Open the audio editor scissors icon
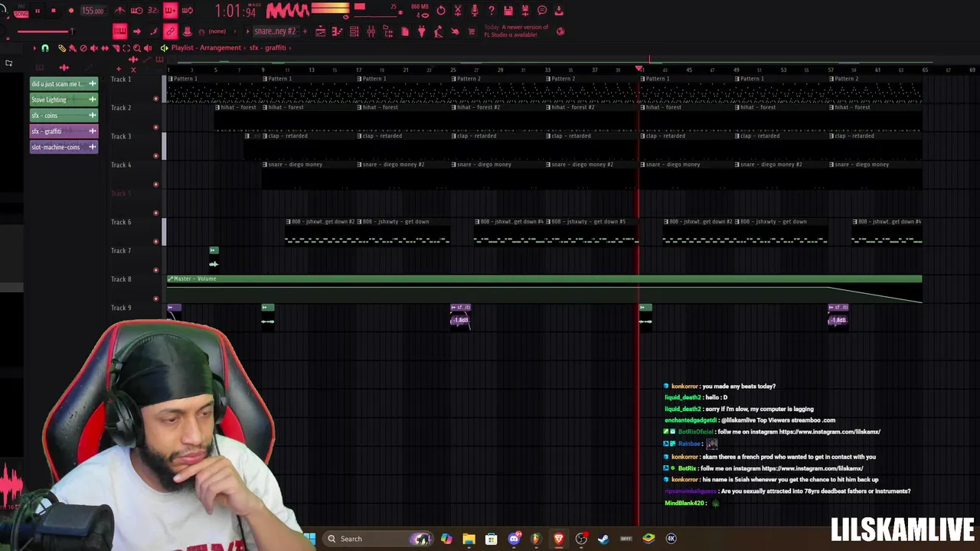This screenshot has height=551, width=980. [x=458, y=11]
